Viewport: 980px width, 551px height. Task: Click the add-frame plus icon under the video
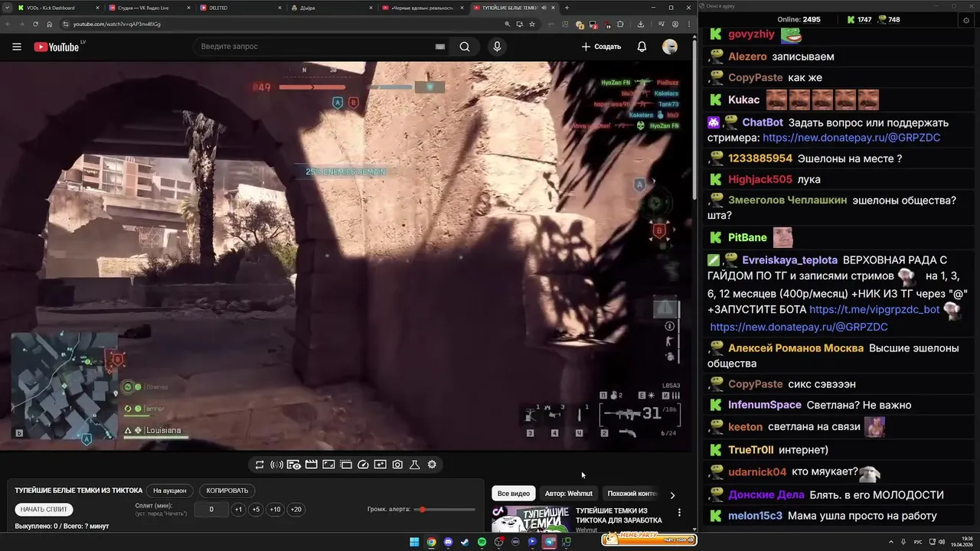click(x=381, y=465)
